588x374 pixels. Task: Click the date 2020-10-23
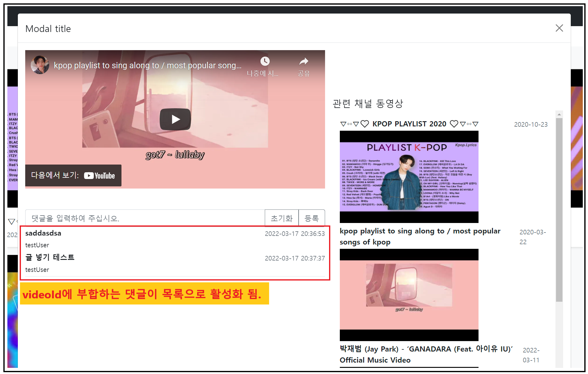point(531,125)
